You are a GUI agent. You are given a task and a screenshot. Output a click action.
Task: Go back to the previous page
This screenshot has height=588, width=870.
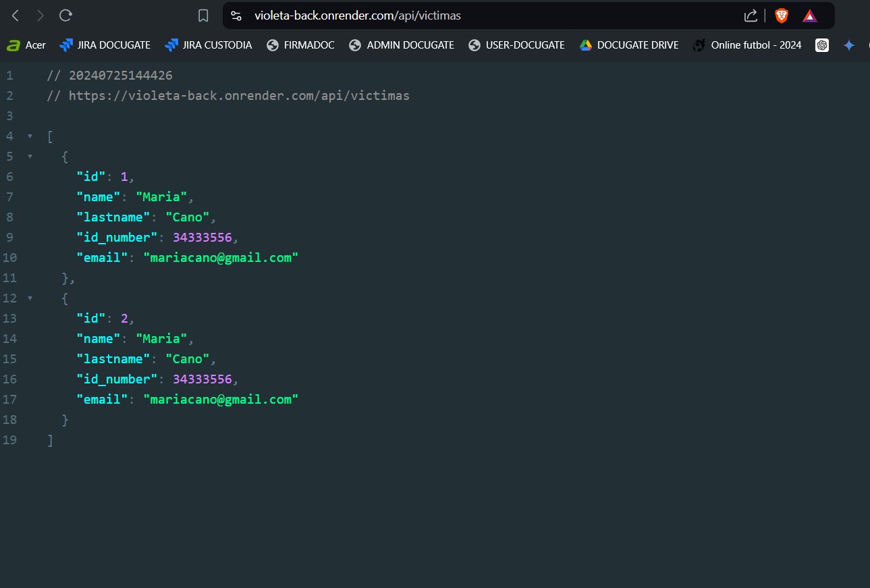(x=16, y=15)
